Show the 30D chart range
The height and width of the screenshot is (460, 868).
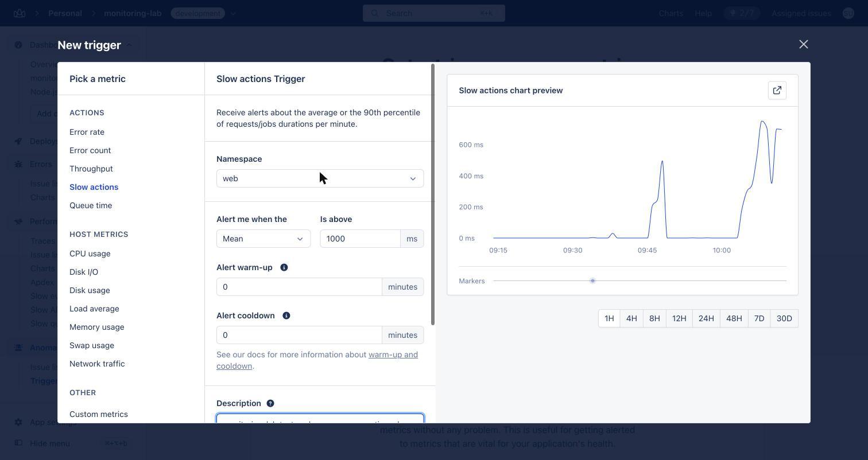coord(784,318)
